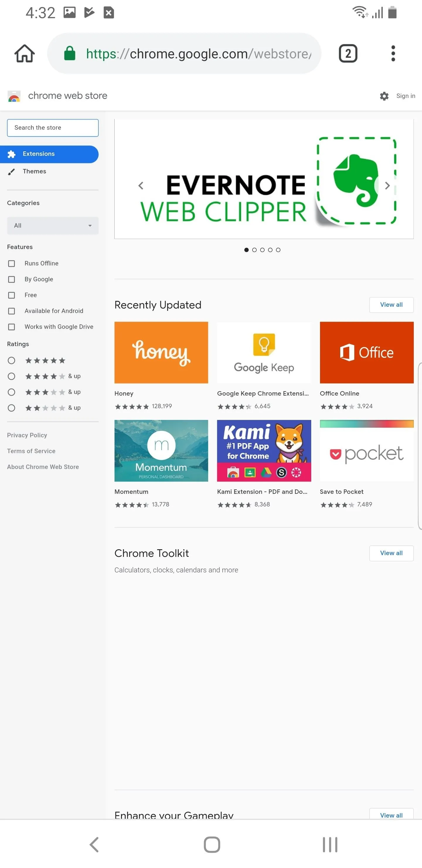The image size is (422, 868).
Task: Tap the Android recent apps button
Action: tap(330, 845)
